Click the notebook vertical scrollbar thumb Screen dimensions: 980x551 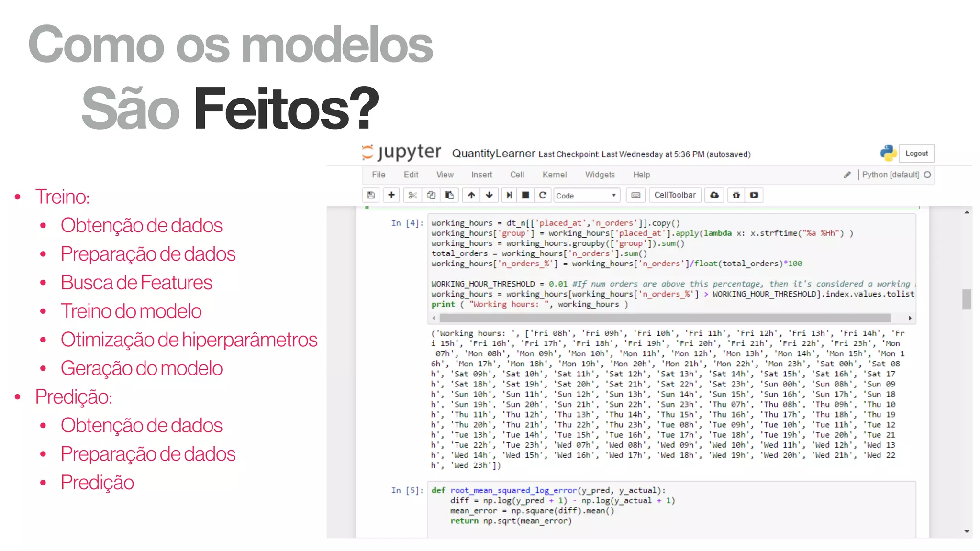[x=967, y=299]
